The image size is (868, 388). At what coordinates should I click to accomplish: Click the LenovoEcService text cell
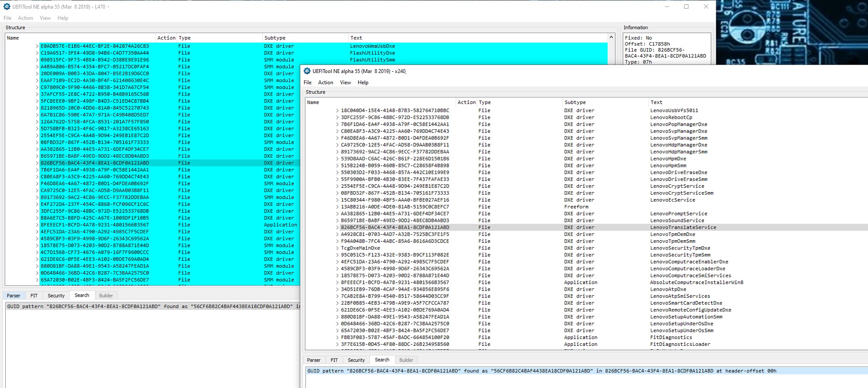tap(672, 200)
